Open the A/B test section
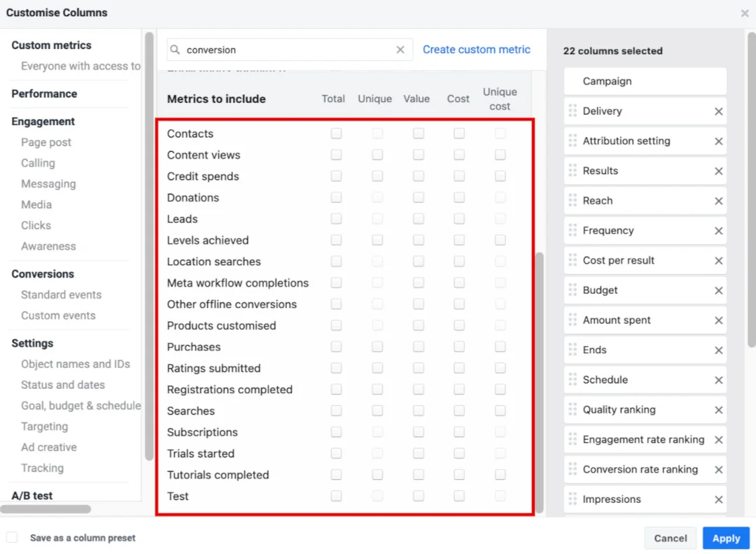This screenshot has height=554, width=756. pyautogui.click(x=31, y=496)
